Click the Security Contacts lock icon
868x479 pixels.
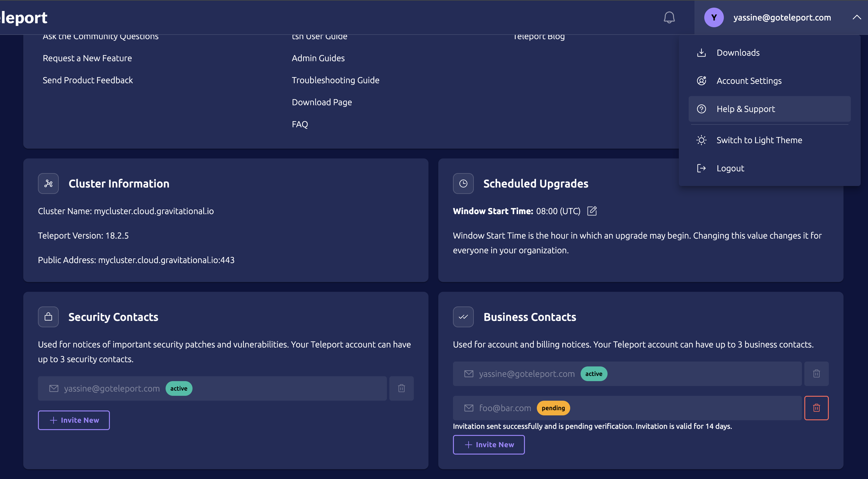point(48,317)
